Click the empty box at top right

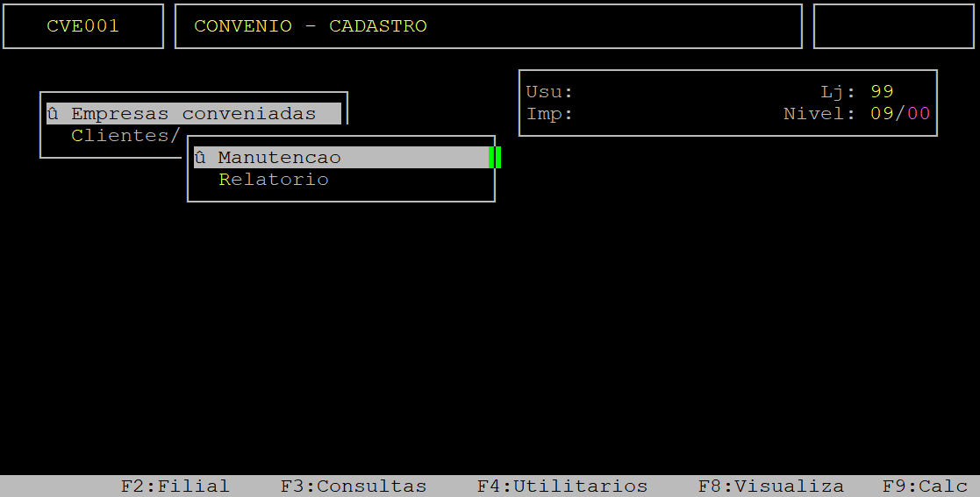point(894,26)
